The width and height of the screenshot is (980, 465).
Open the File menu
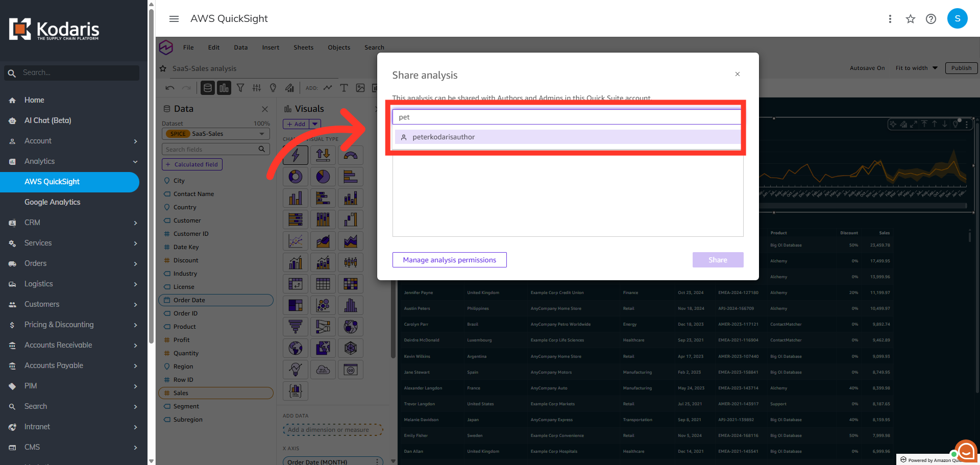(188, 47)
